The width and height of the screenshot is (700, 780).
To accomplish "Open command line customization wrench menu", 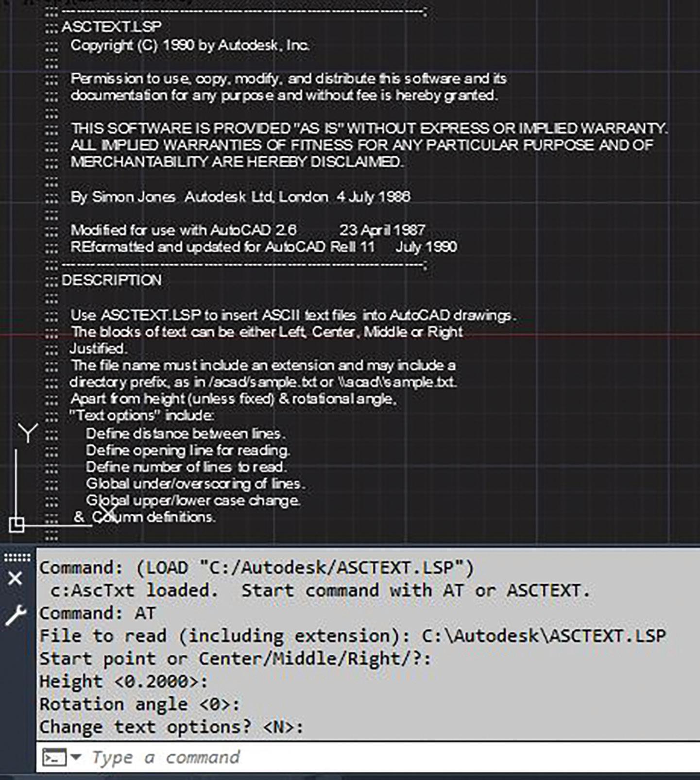I will 16,615.
